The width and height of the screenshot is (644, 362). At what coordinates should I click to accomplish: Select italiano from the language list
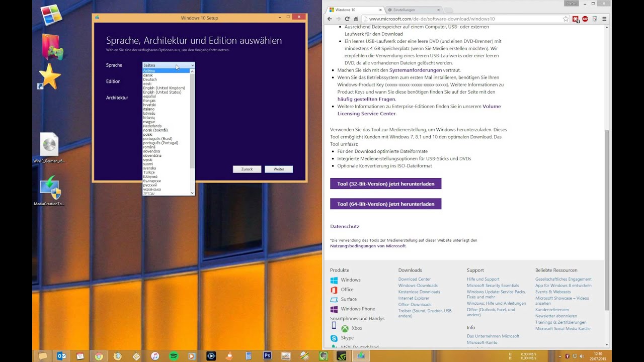149,109
